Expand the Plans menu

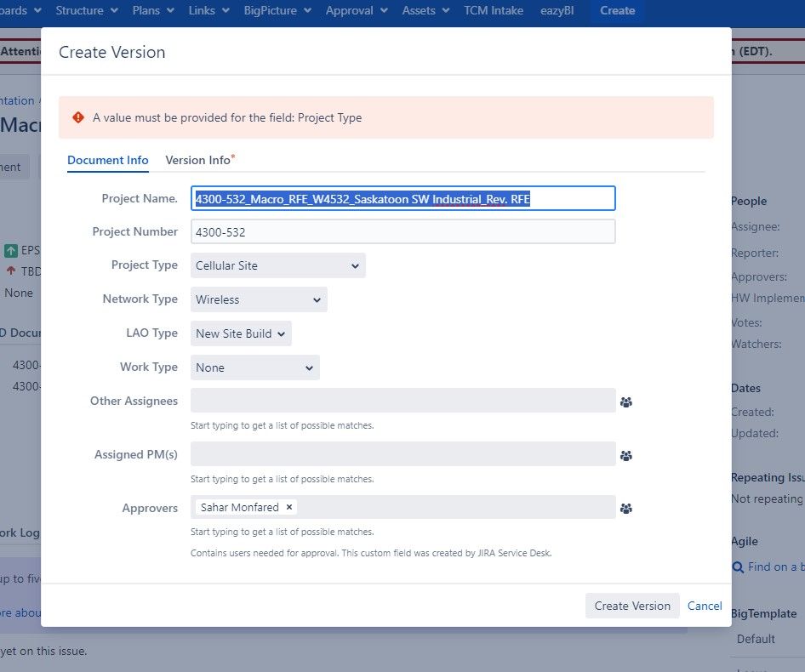(x=153, y=10)
